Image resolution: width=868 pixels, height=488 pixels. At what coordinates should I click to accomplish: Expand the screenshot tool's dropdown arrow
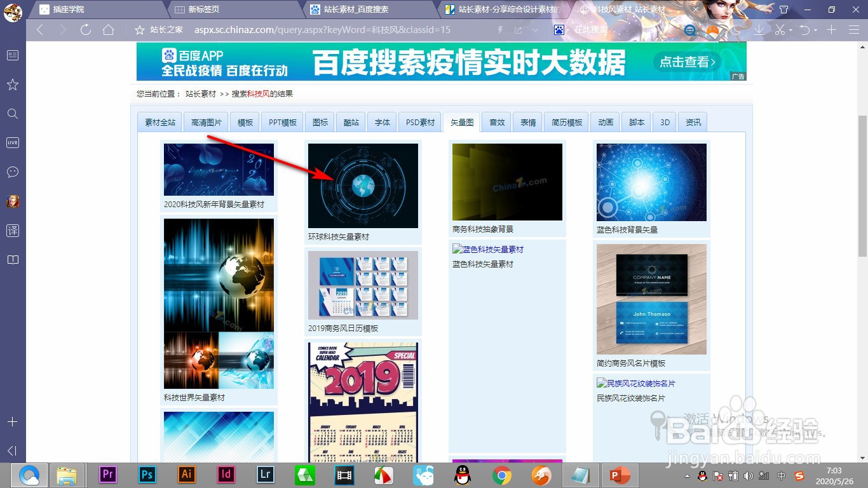click(x=790, y=29)
